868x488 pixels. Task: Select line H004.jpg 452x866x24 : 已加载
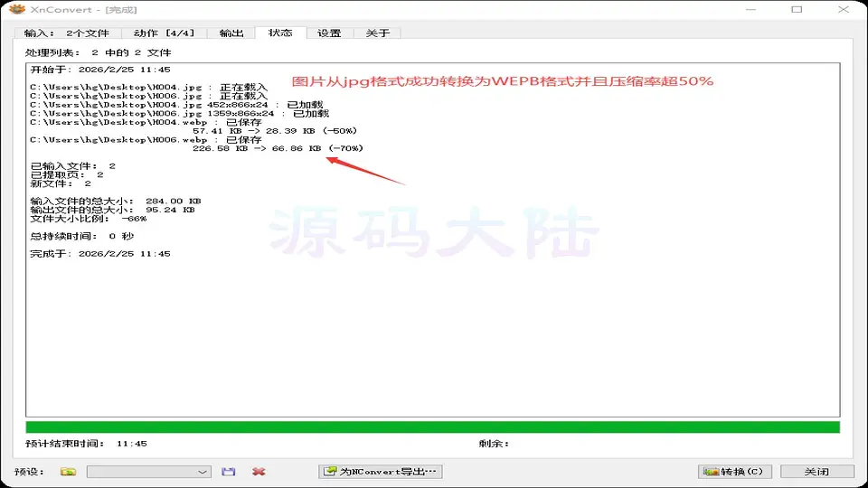[x=176, y=105]
